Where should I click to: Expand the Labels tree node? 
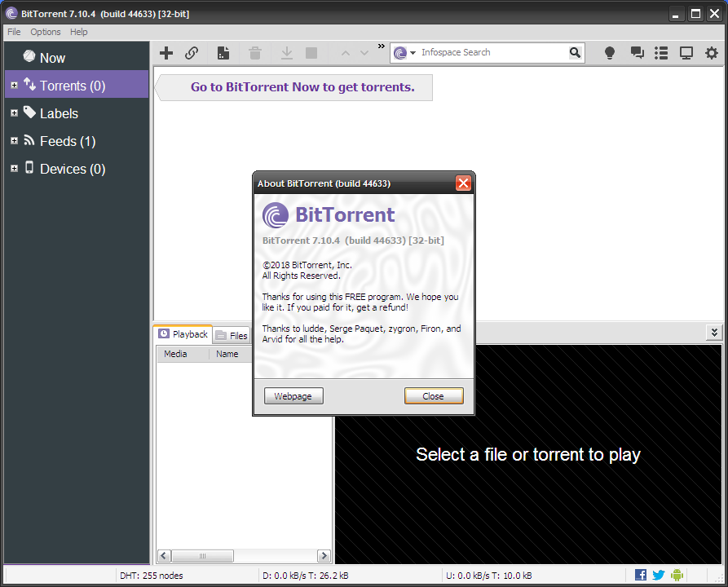[x=15, y=113]
